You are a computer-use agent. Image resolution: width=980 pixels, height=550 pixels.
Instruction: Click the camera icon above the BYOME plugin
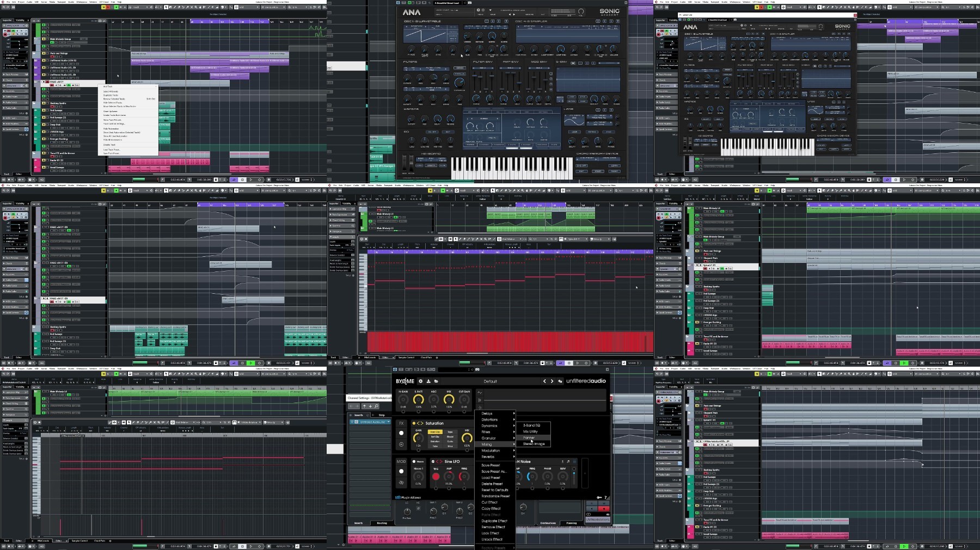pyautogui.click(x=477, y=370)
